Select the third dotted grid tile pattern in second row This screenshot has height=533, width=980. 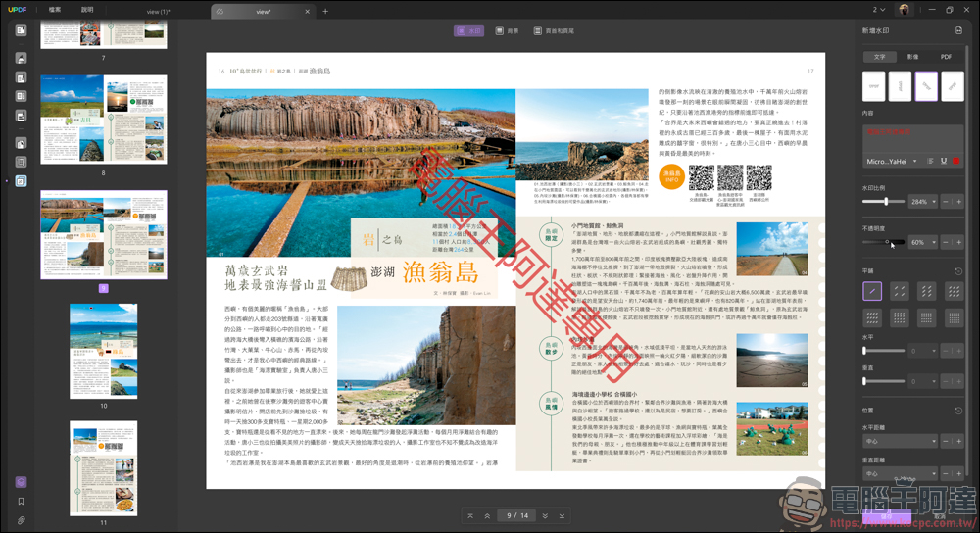click(926, 318)
